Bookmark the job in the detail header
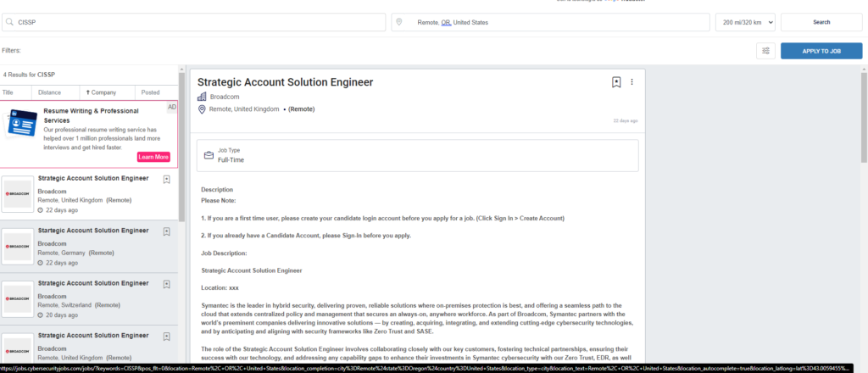Viewport: 868px width, 373px height. (x=616, y=82)
